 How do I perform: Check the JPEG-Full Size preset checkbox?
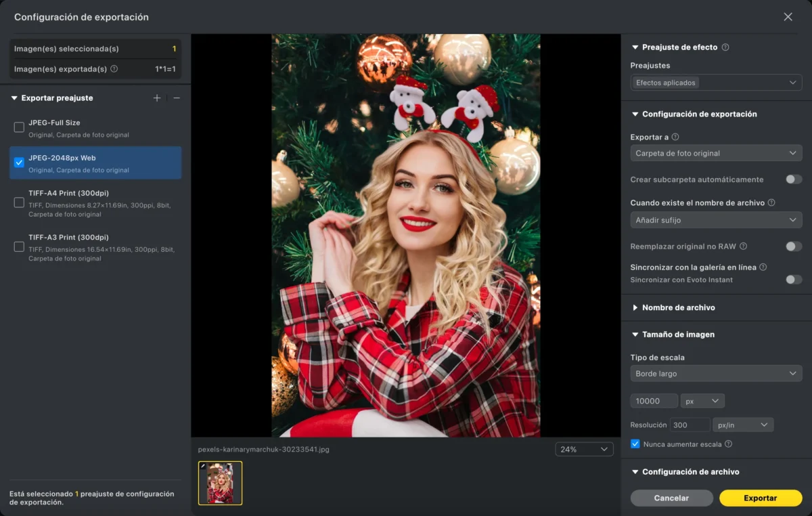(x=19, y=127)
